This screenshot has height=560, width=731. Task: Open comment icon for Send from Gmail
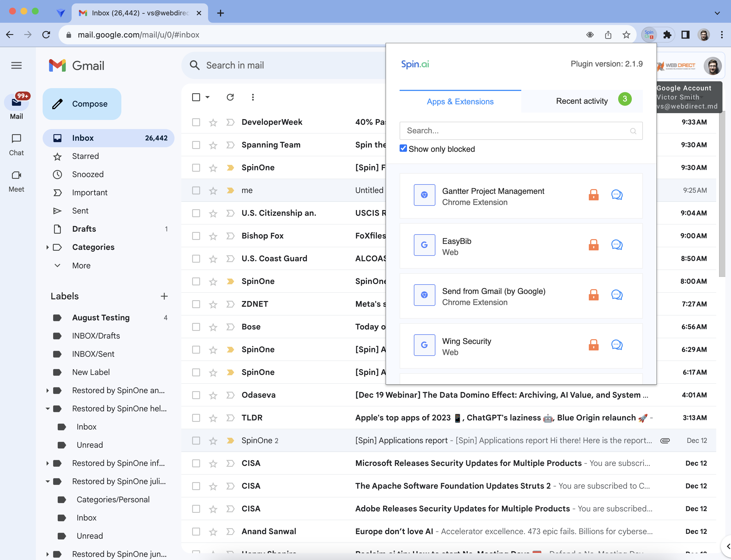pos(617,295)
